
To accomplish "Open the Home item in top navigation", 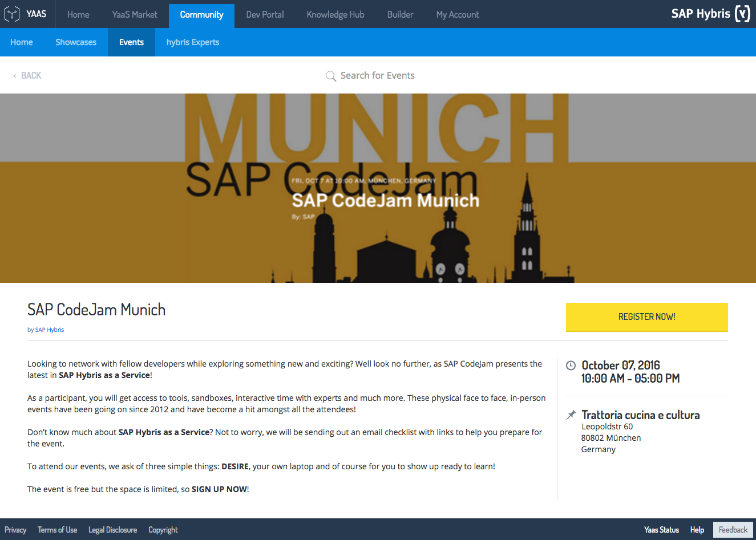I will point(78,14).
